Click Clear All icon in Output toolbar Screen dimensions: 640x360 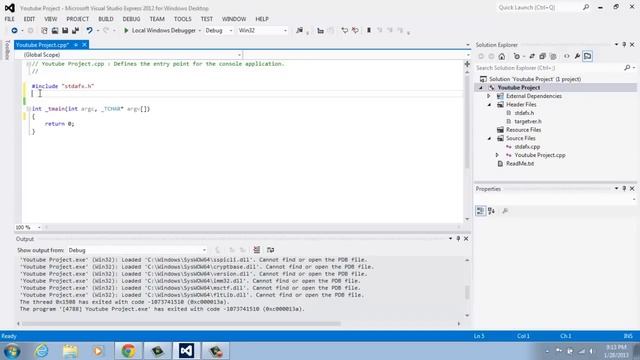(257, 250)
